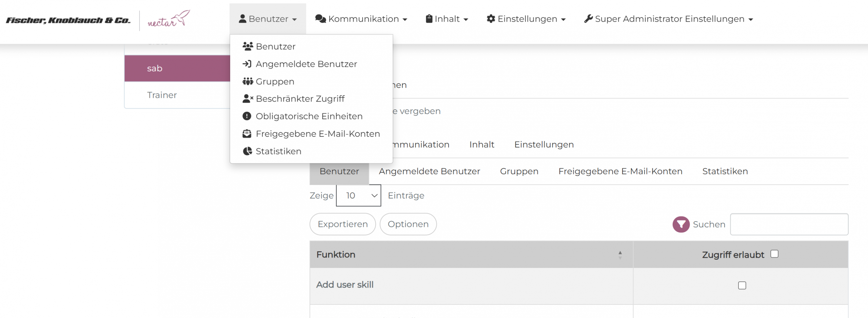Click into the Suchen search field
868x318 pixels.
[x=789, y=224]
